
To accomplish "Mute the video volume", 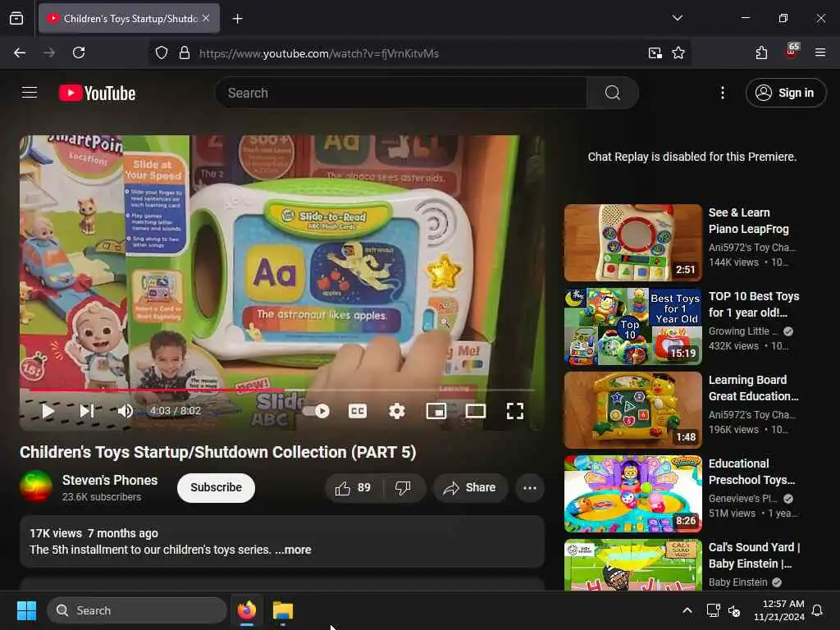I will point(126,411).
